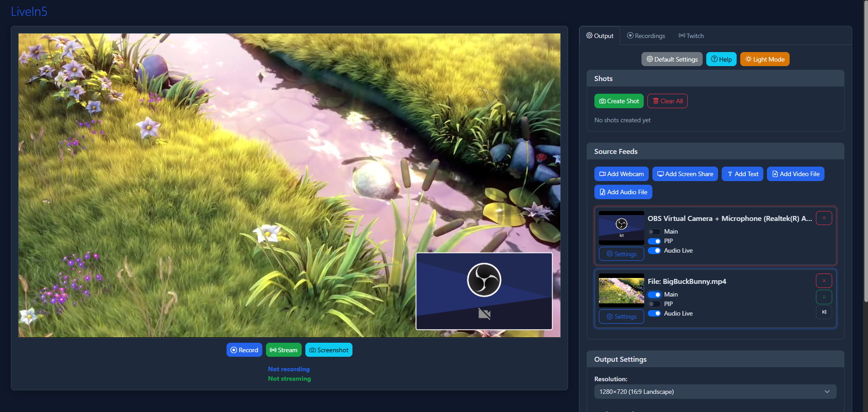
Task: Click the 'File: BigBuckBunny.mp4' feed title
Action: [x=687, y=281]
